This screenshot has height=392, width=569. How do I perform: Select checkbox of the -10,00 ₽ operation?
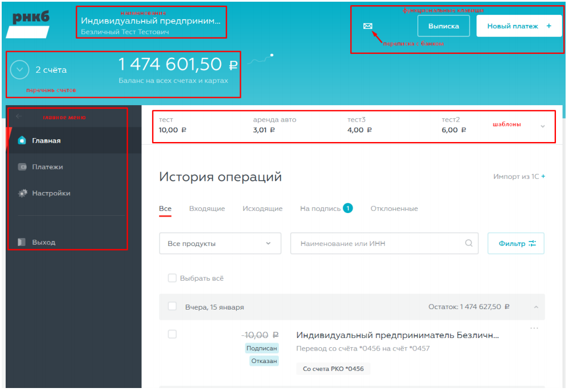coord(172,335)
